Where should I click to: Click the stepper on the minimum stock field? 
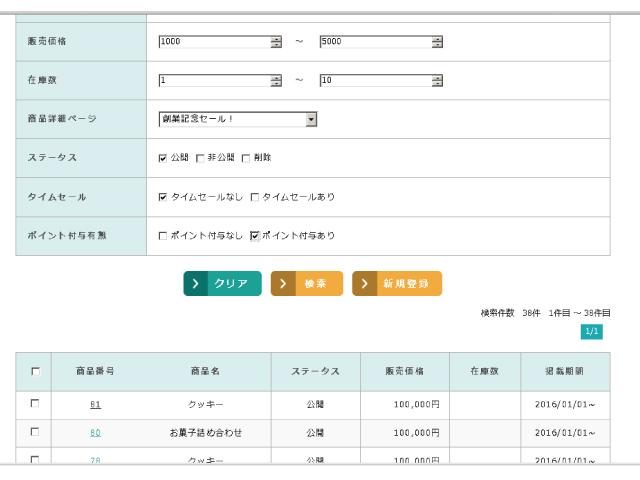pyautogui.click(x=276, y=80)
